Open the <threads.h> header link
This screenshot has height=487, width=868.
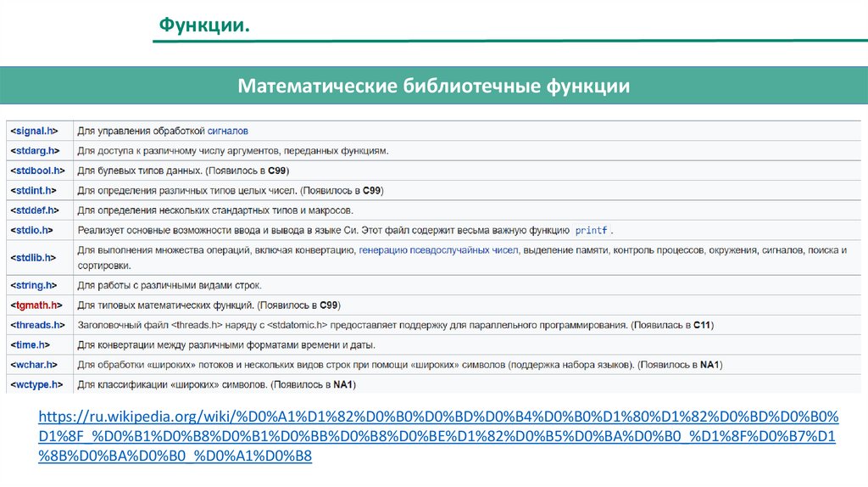[x=37, y=325]
